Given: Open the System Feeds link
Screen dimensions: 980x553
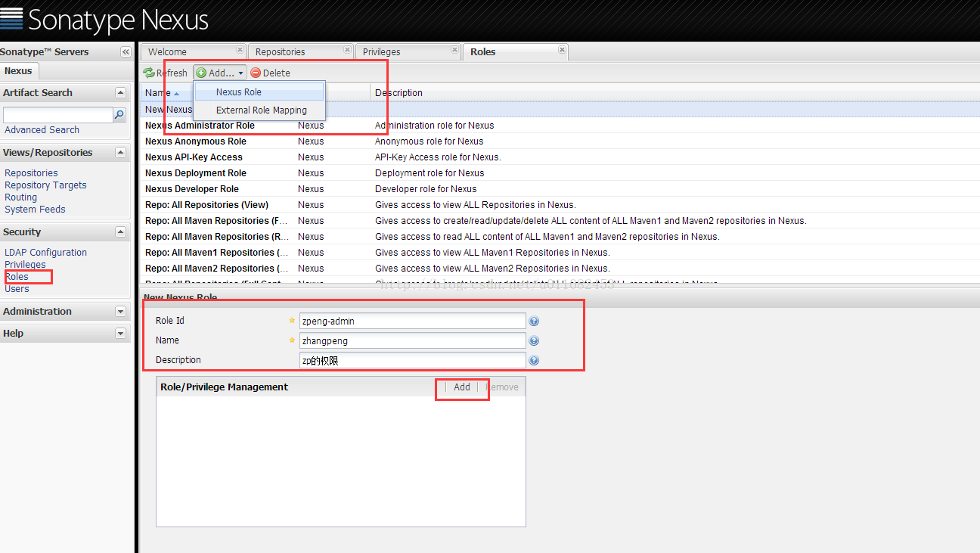Looking at the screenshot, I should [x=35, y=210].
